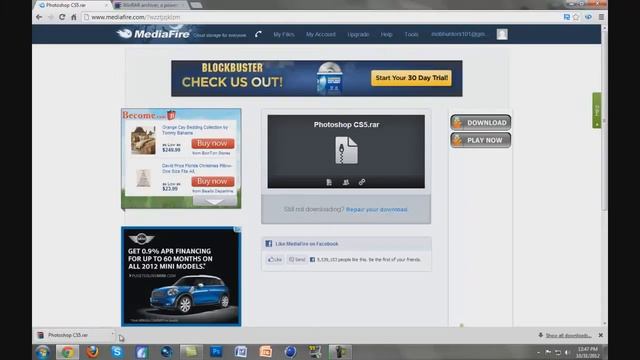Viewport: 640px width, 360px height.
Task: Switch to the second browser tab
Action: click(x=149, y=5)
